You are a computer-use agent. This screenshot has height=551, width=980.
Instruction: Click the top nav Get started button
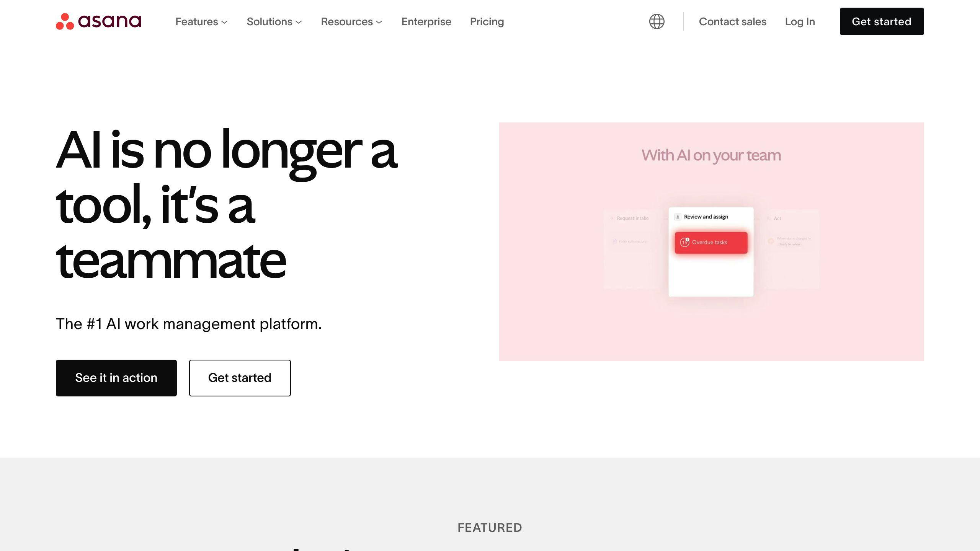pyautogui.click(x=882, y=21)
